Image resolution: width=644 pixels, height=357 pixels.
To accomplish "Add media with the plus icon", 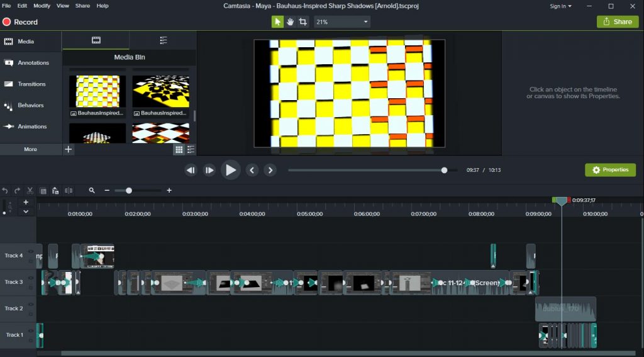I will pos(69,149).
